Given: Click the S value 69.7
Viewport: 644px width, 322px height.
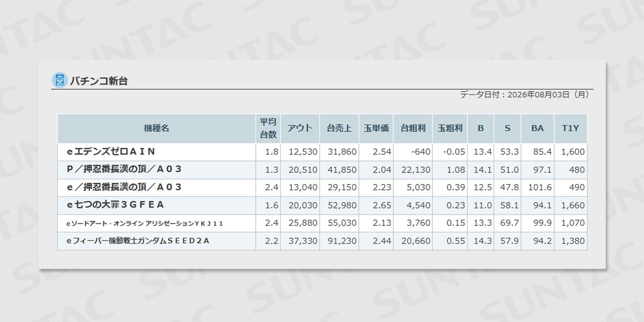Looking at the screenshot, I should pyautogui.click(x=509, y=223).
